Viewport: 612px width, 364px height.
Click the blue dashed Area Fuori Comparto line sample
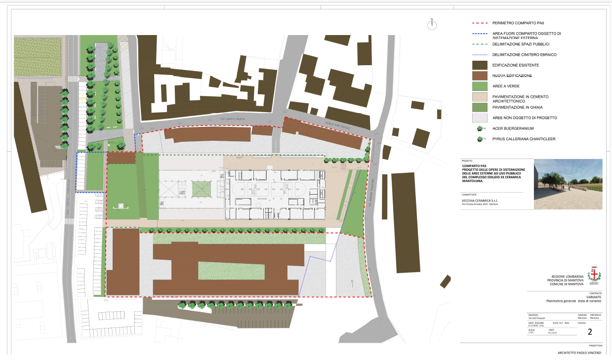(480, 34)
